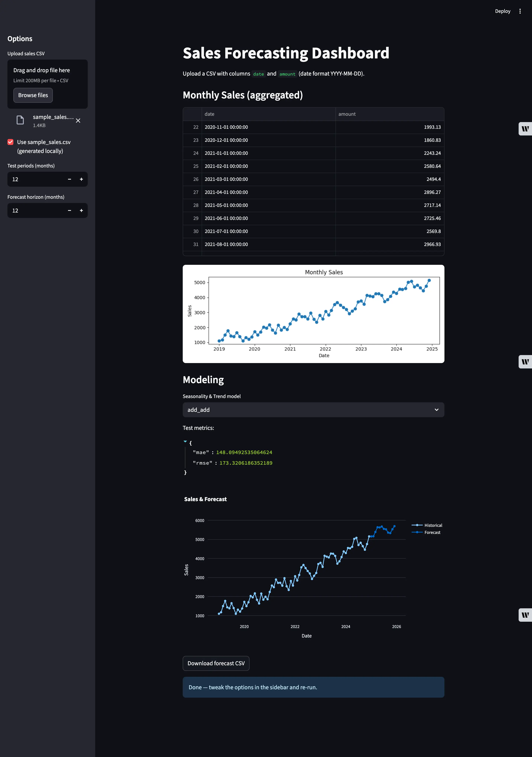Open the three-dot overflow menu
This screenshot has width=532, height=757.
tap(520, 11)
